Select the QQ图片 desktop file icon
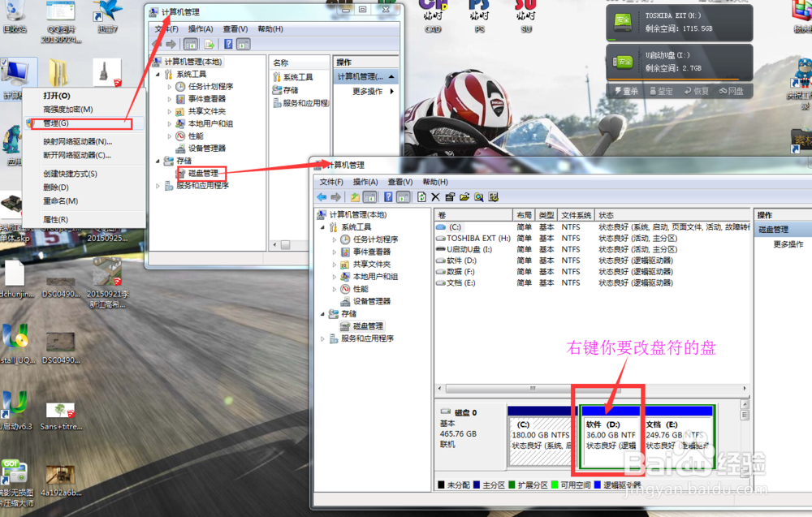Image resolution: width=812 pixels, height=517 pixels. pyautogui.click(x=61, y=21)
